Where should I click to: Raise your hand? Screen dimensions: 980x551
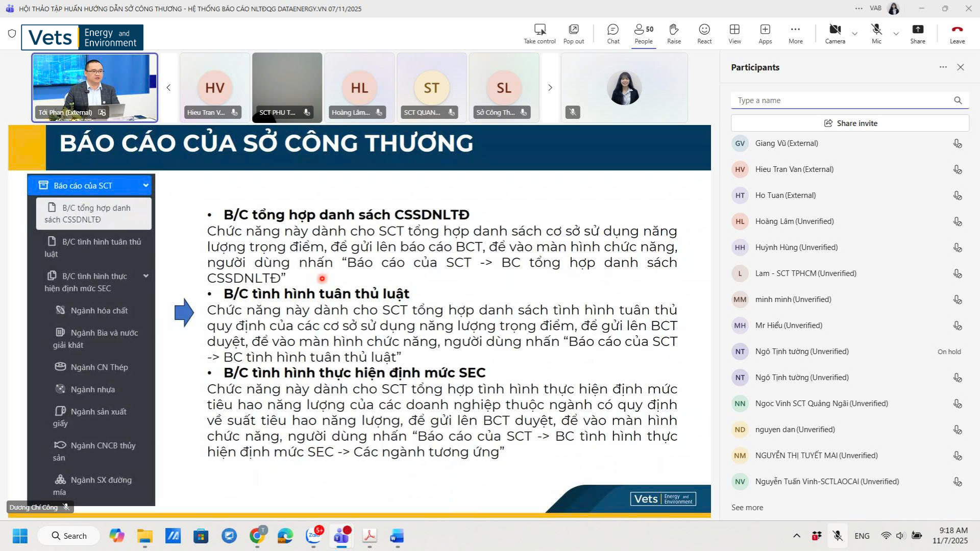click(x=674, y=34)
